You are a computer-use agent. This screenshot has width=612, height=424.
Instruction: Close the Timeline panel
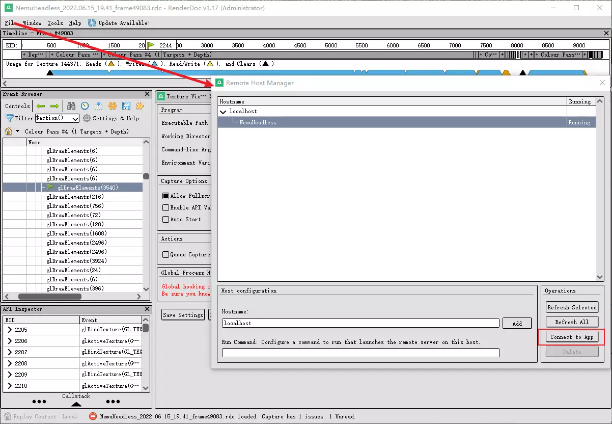[606, 33]
